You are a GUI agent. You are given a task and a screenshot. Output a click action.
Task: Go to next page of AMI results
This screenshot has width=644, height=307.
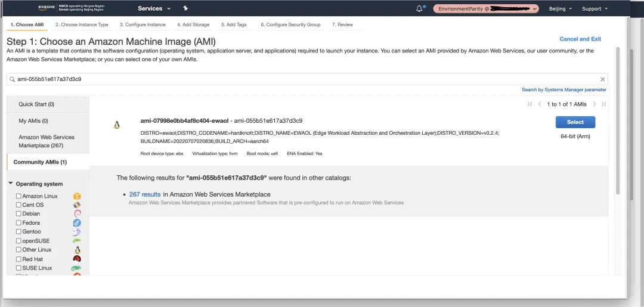tap(595, 104)
